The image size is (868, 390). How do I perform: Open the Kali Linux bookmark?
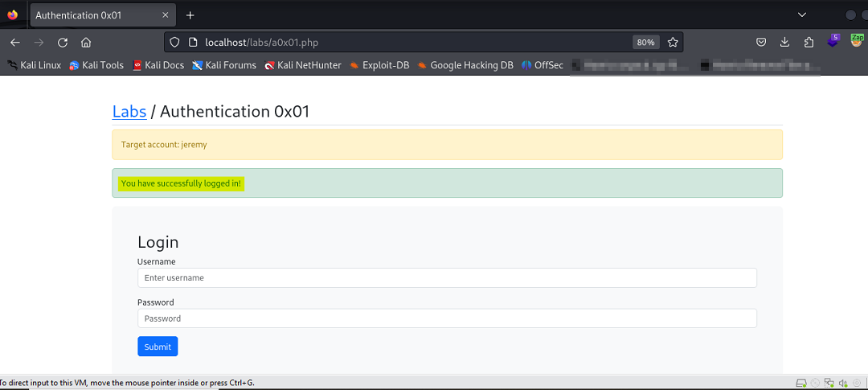pyautogui.click(x=35, y=65)
